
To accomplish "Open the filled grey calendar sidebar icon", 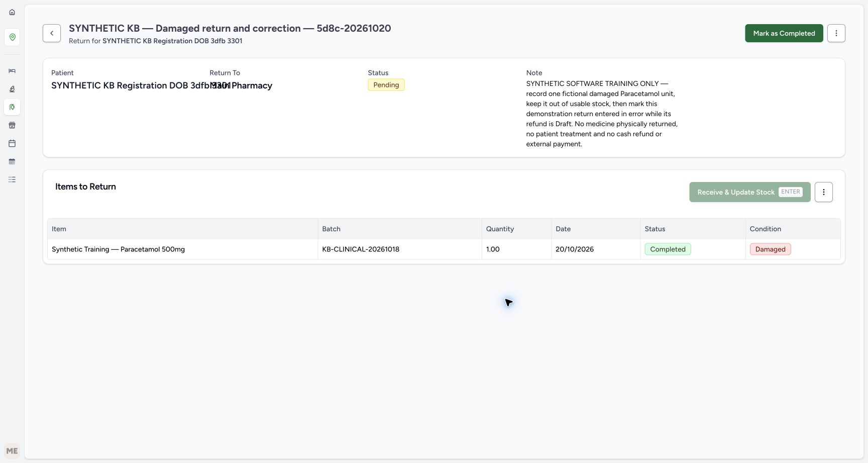I will pos(12,161).
